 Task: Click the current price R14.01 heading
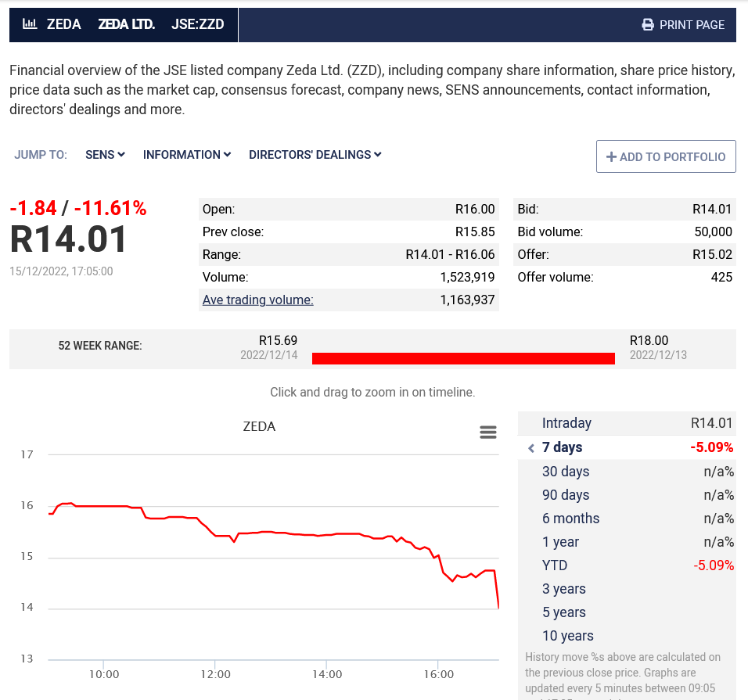point(68,239)
